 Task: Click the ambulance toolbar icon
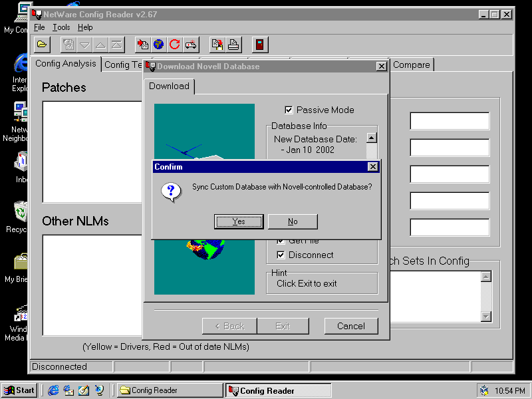(191, 45)
